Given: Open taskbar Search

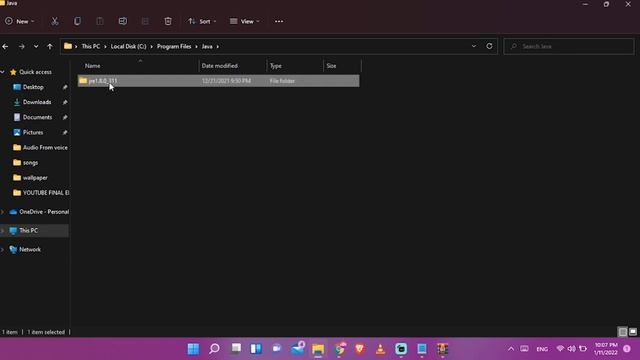Looking at the screenshot, I should coord(214,349).
